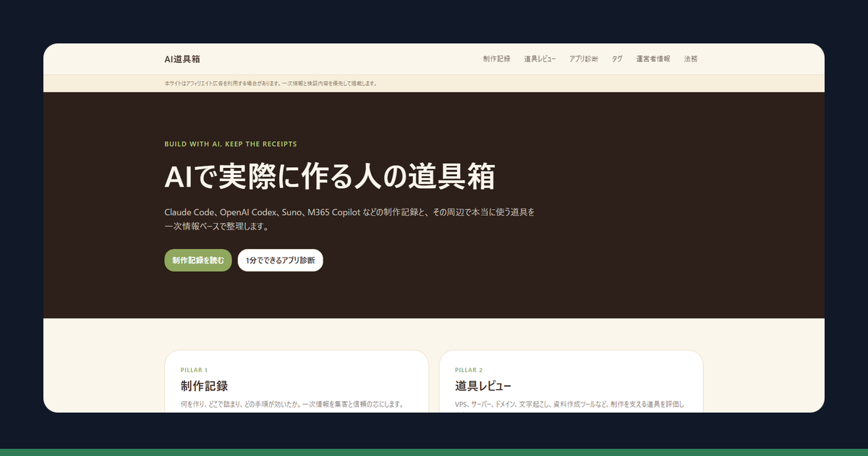This screenshot has height=456, width=868.
Task: Click the affiliate disclosure notice text
Action: click(271, 83)
